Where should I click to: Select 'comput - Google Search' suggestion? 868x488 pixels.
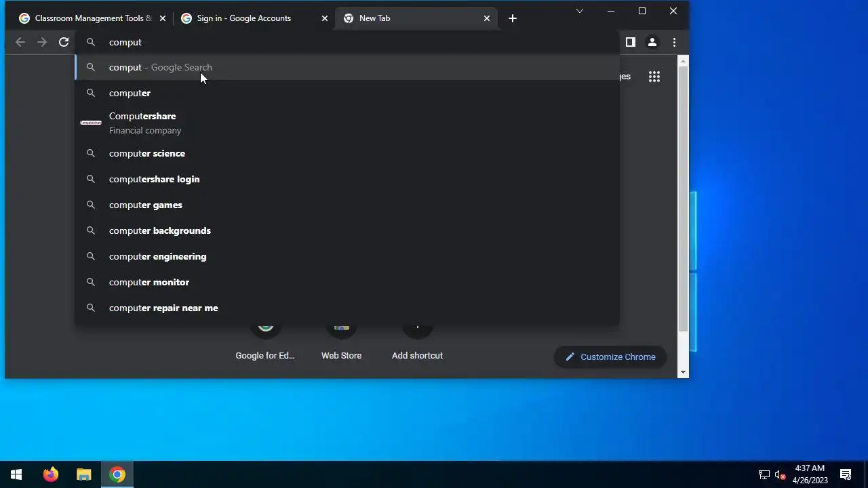coord(347,67)
